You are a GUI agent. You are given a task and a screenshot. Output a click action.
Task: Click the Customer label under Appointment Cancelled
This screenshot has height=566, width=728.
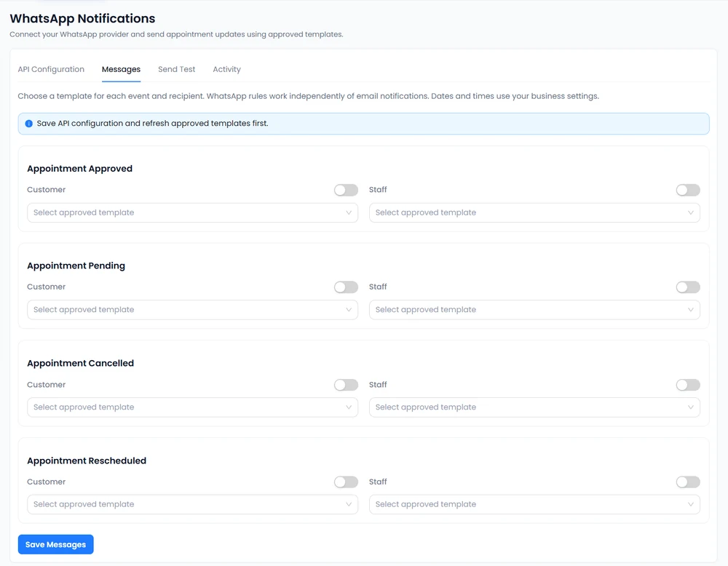click(46, 385)
